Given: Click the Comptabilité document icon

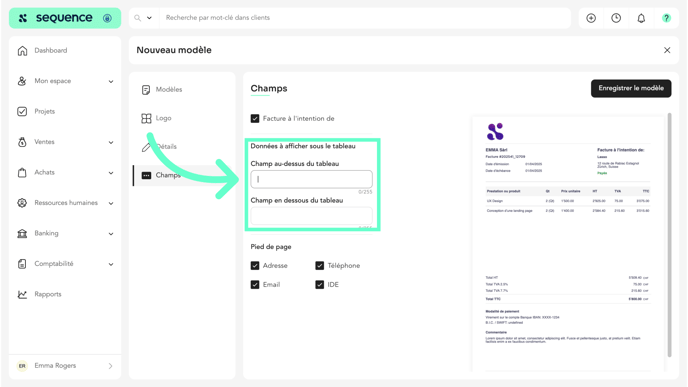Looking at the screenshot, I should point(22,264).
